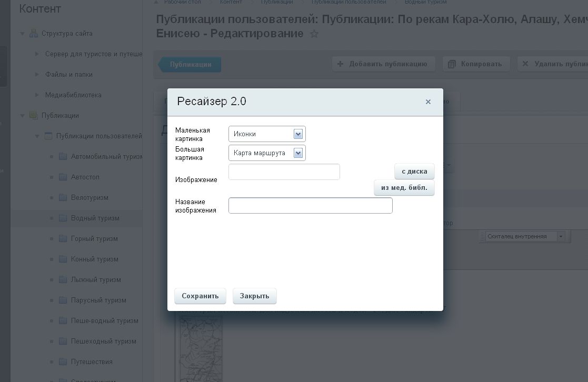
Task: Click the Публикации section icon
Action: [34, 115]
